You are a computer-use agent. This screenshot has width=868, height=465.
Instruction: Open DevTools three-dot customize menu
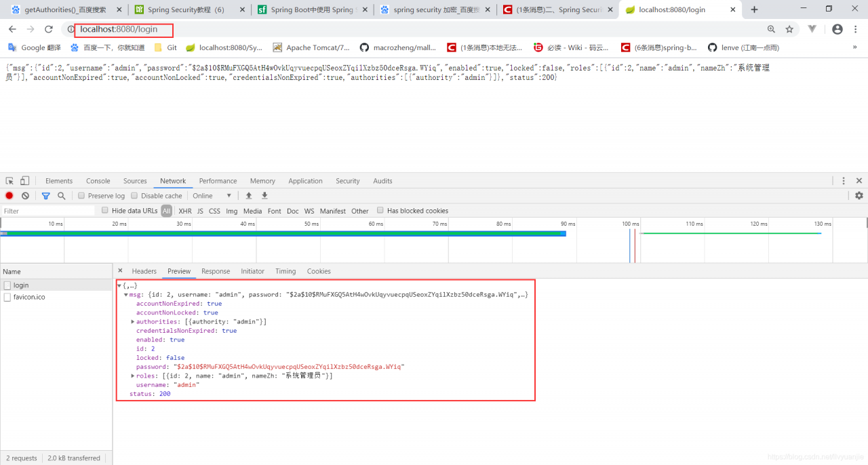tap(844, 181)
